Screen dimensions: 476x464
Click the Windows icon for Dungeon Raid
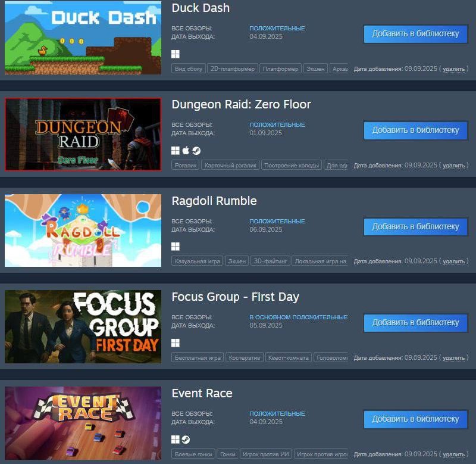pyautogui.click(x=176, y=151)
